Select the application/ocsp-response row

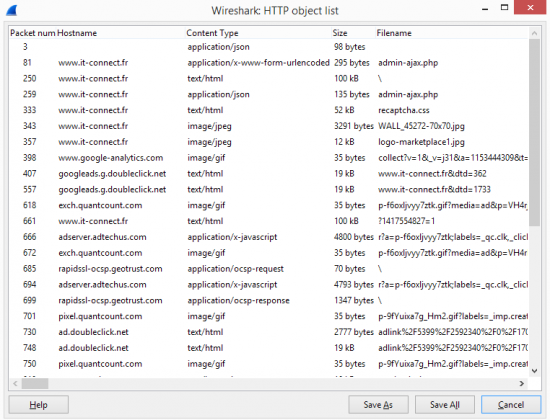click(x=268, y=300)
